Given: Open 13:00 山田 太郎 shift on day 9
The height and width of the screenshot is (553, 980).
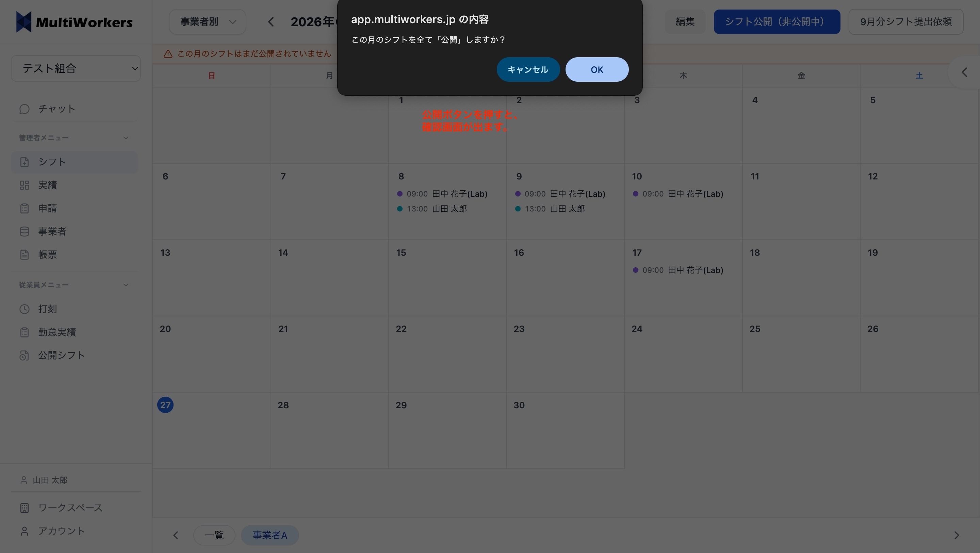Looking at the screenshot, I should (550, 209).
